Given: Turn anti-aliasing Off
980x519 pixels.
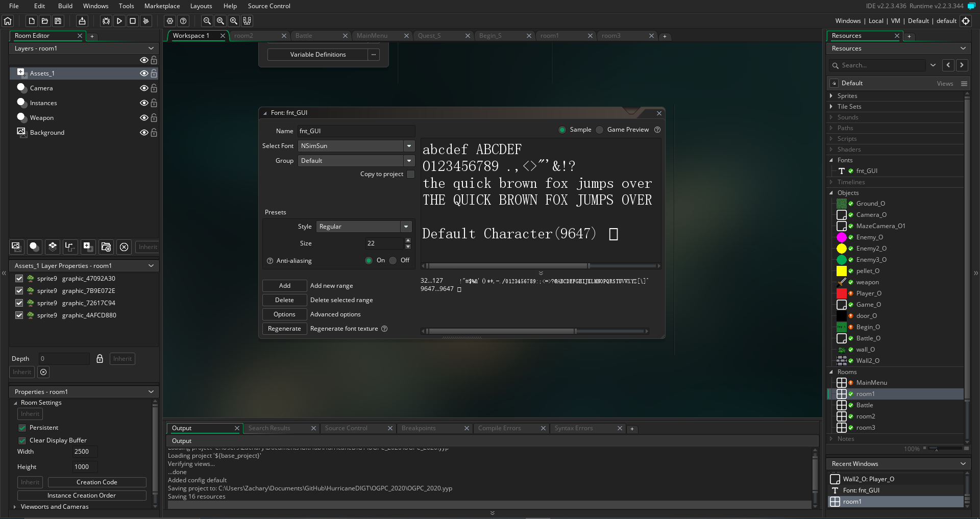Looking at the screenshot, I should click(393, 260).
